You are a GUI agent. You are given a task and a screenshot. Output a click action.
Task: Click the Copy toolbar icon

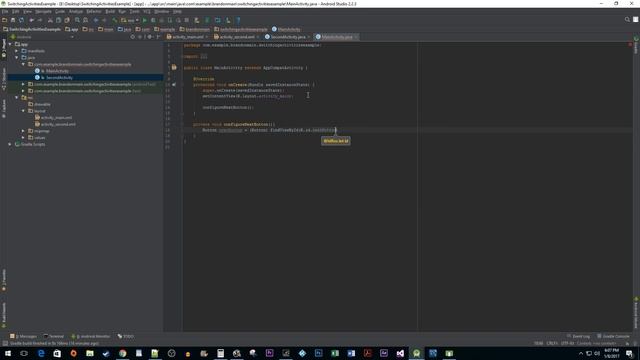point(58,20)
